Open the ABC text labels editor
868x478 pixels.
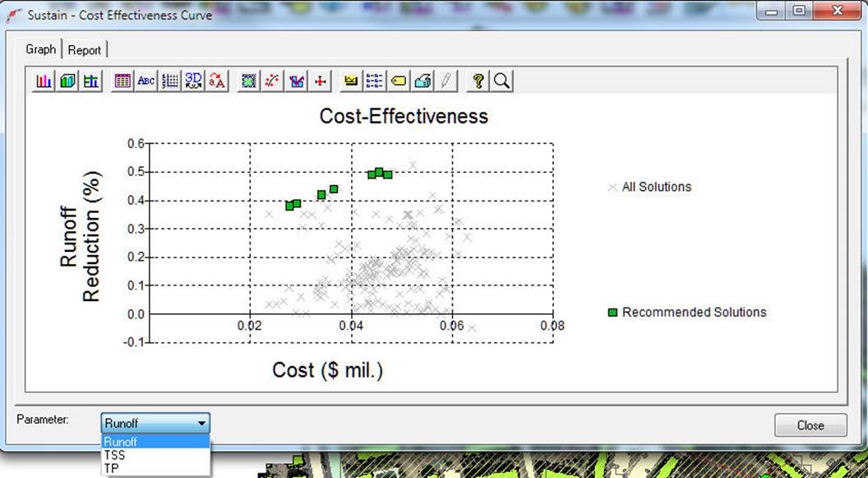click(145, 80)
